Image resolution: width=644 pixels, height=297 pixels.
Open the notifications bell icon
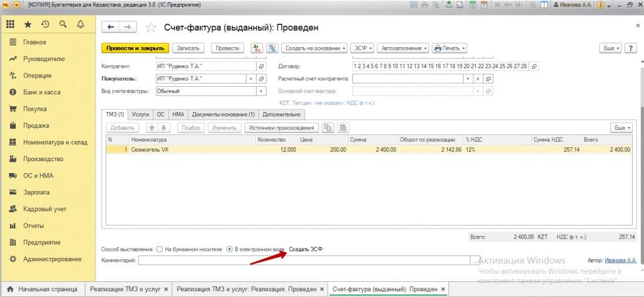tap(80, 25)
